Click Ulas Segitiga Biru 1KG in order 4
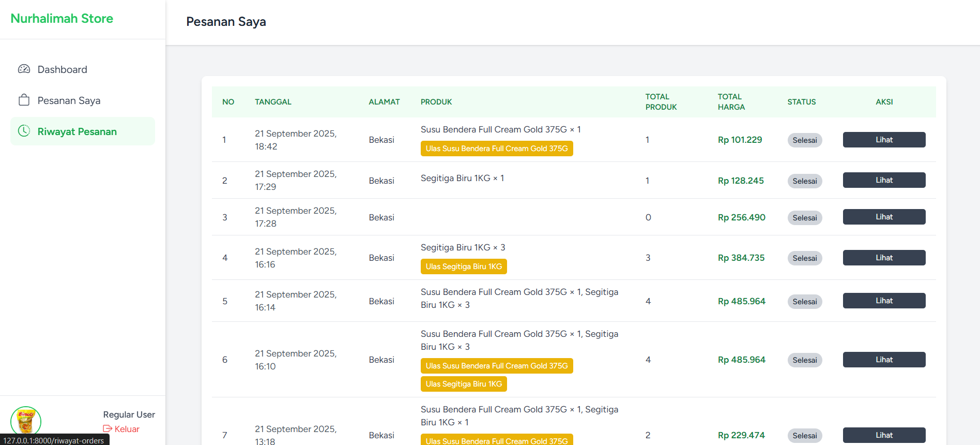This screenshot has width=980, height=445. 464,266
